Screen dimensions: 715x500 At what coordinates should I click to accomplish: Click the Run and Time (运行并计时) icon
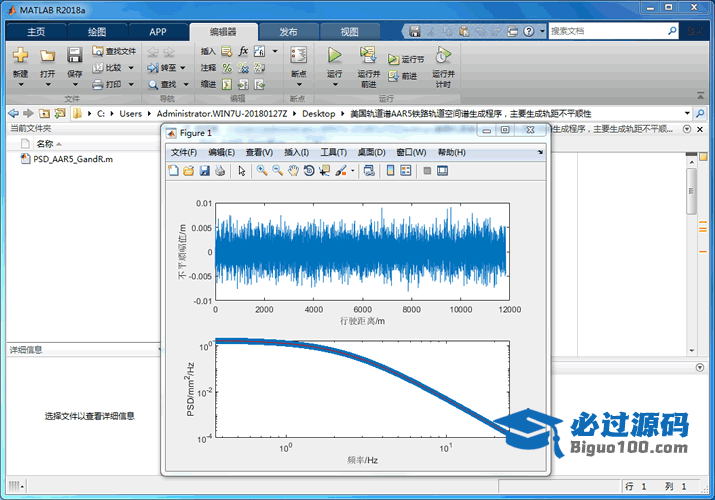tap(442, 56)
